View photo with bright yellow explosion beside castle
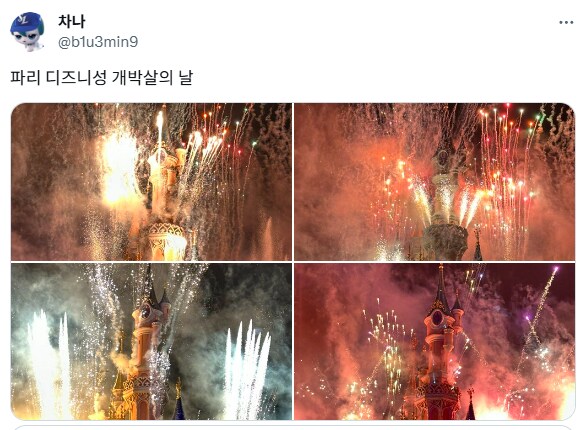The height and width of the screenshot is (430, 588). tap(152, 182)
